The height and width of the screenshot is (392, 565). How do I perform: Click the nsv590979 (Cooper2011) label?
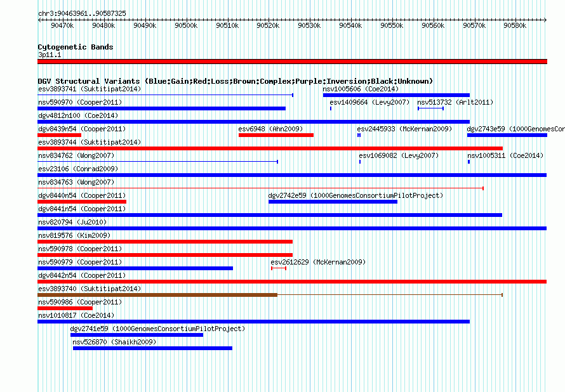tap(80, 262)
